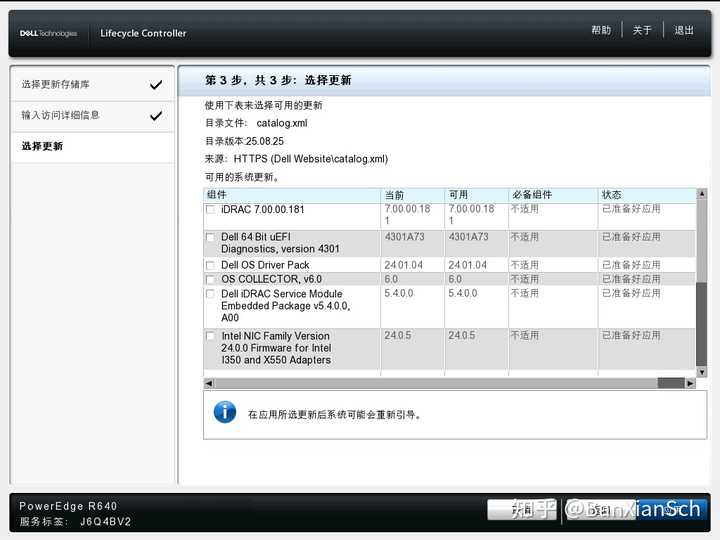Viewport: 720px width, 540px height.
Task: Click the 状态 column header
Action: (x=647, y=195)
